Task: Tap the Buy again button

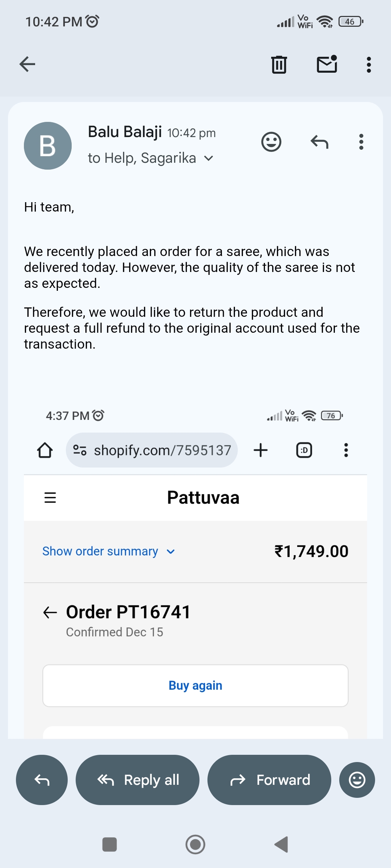Action: coord(195,685)
